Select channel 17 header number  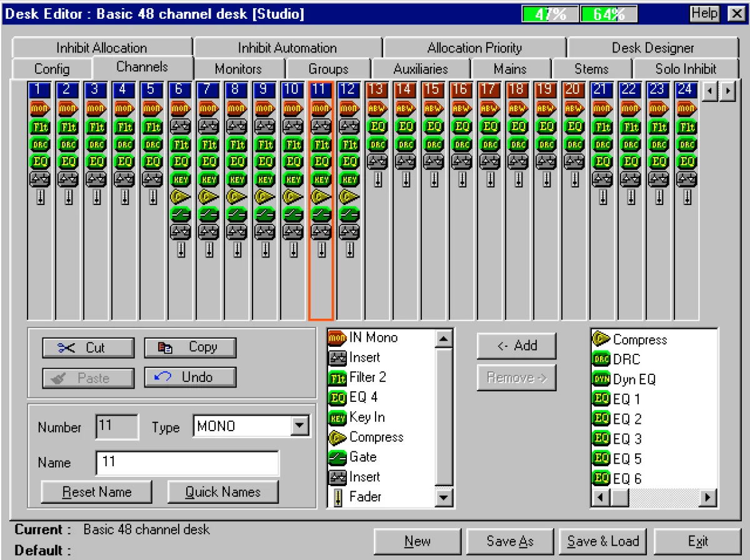tap(489, 90)
